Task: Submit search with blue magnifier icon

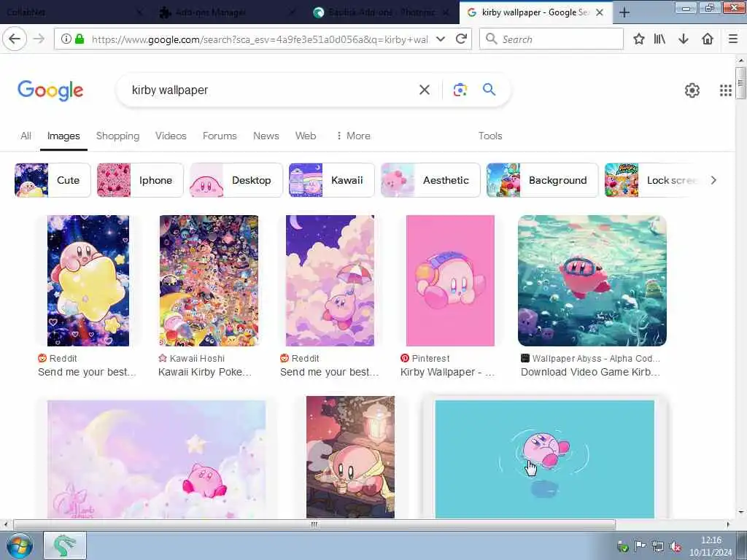Action: click(489, 89)
